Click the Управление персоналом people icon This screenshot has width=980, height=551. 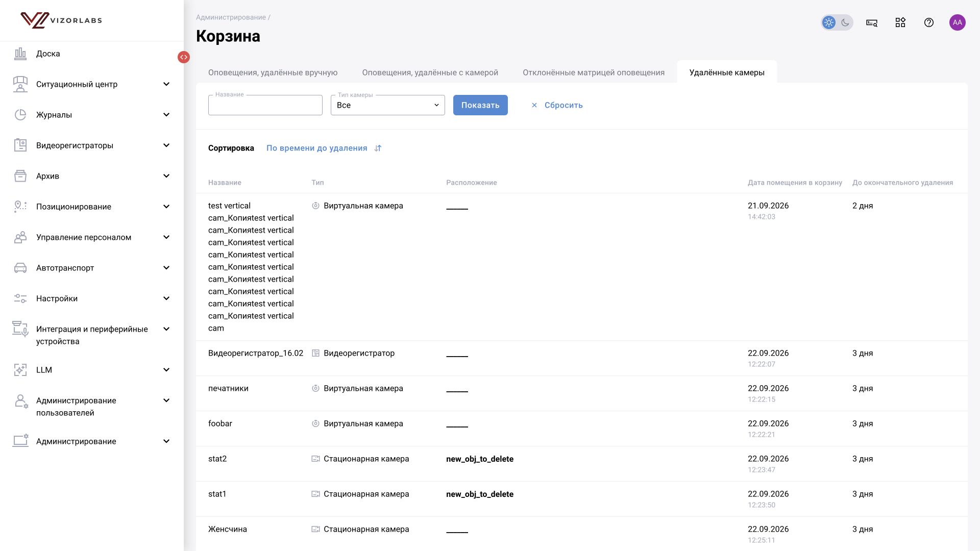[x=20, y=237]
